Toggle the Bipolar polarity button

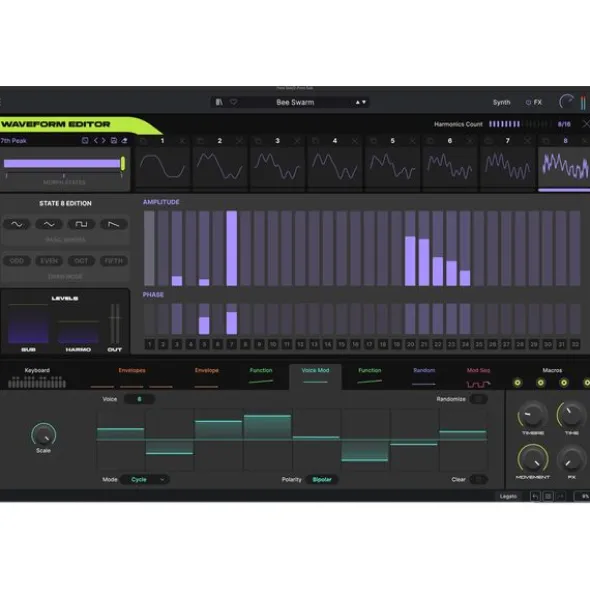[322, 479]
